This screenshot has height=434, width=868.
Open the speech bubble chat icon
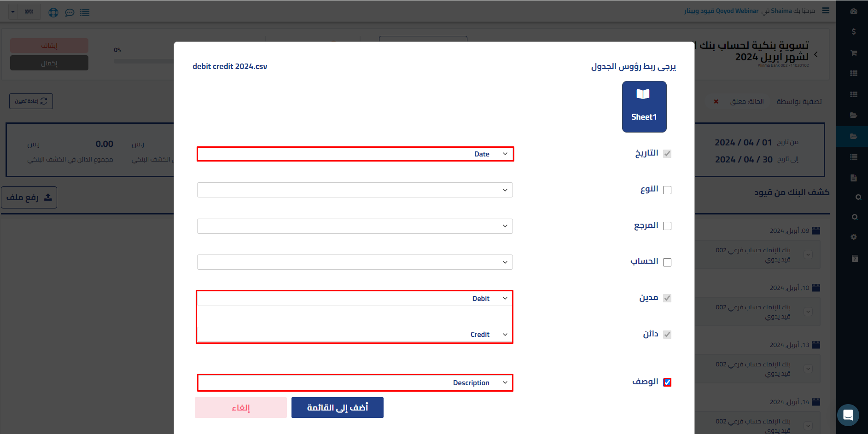70,12
